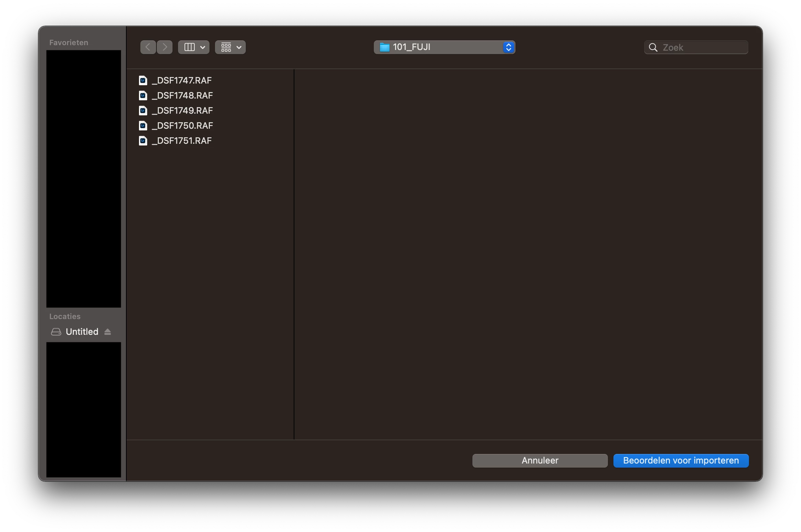
Task: Select file _DSF1750.RAF
Action: coord(182,126)
